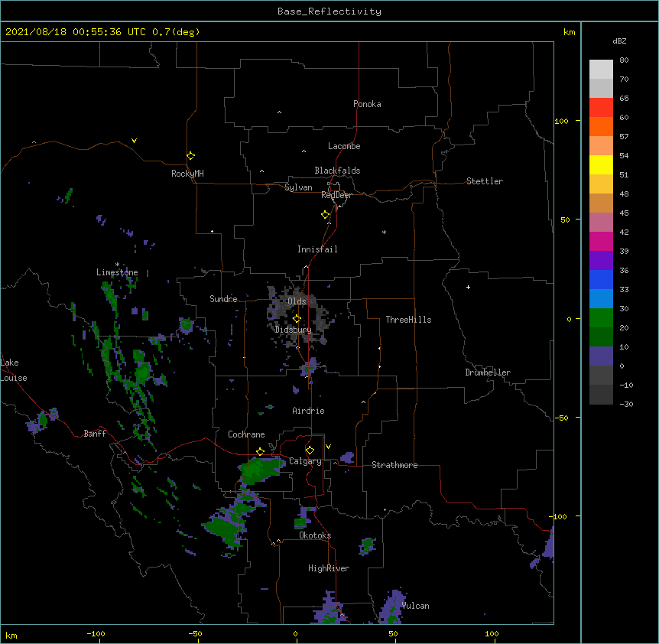The image size is (659, 644).
Task: Click the yellow diamond marker below Cochrane
Action: pyautogui.click(x=260, y=452)
